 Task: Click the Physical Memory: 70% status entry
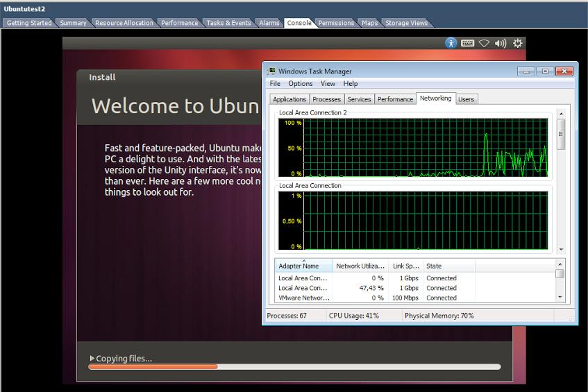(x=439, y=316)
